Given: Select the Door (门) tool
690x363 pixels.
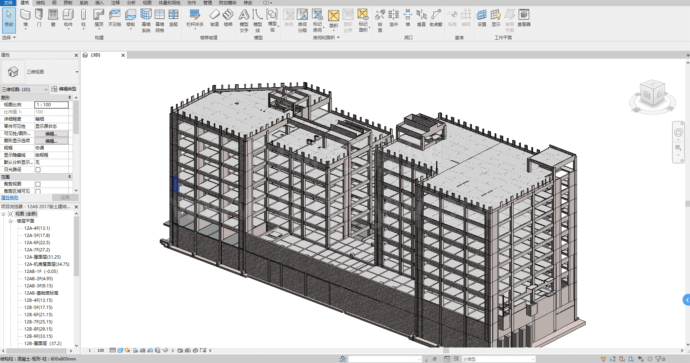Looking at the screenshot, I should click(39, 18).
